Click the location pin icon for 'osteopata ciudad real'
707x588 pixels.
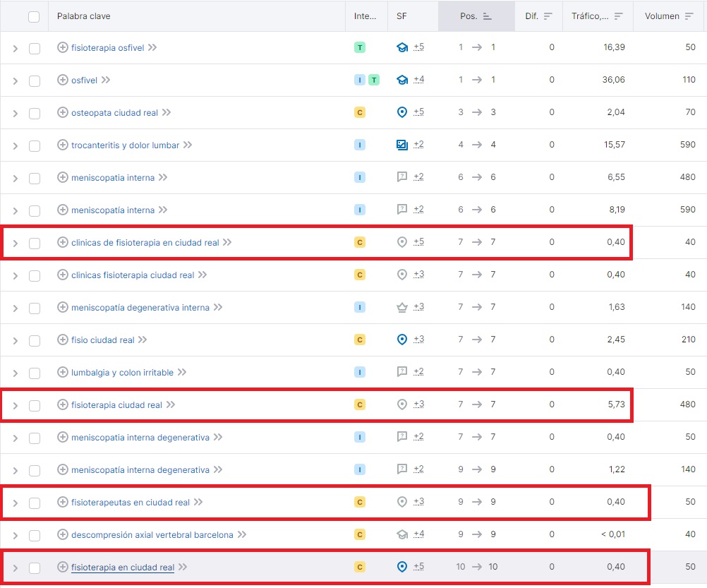point(402,112)
